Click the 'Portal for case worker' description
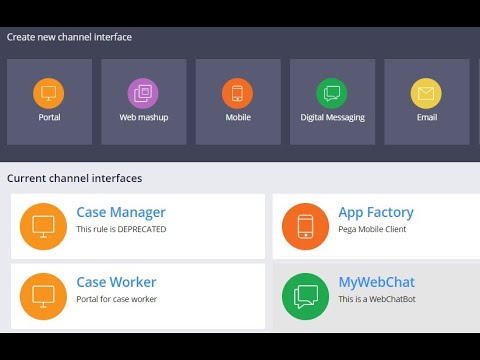The height and width of the screenshot is (360, 480). [116, 299]
